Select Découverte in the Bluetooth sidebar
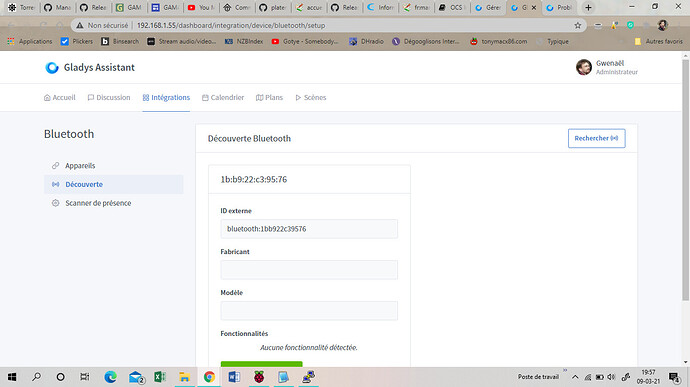Image resolution: width=690 pixels, height=387 pixels. (114, 184)
